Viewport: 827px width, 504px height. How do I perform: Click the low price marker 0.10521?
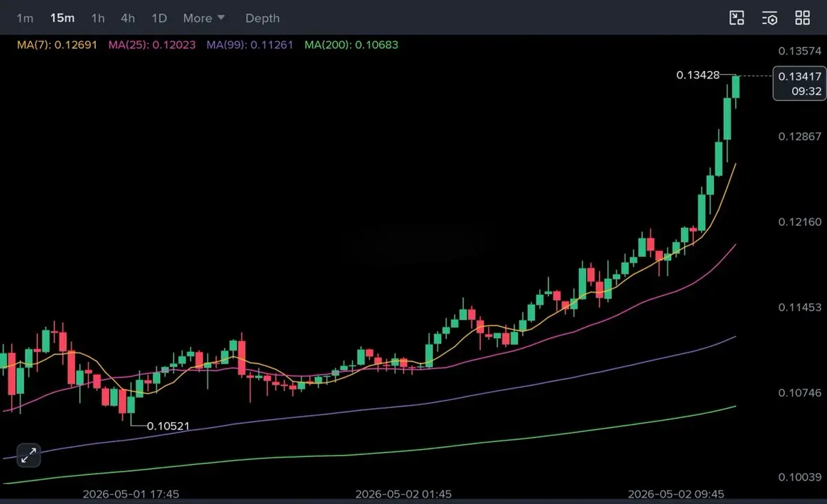168,426
